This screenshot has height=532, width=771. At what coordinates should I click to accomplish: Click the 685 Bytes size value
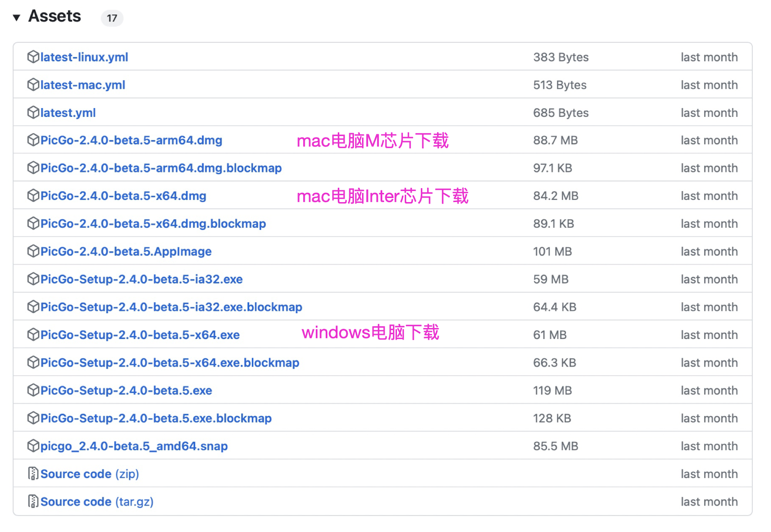click(561, 113)
